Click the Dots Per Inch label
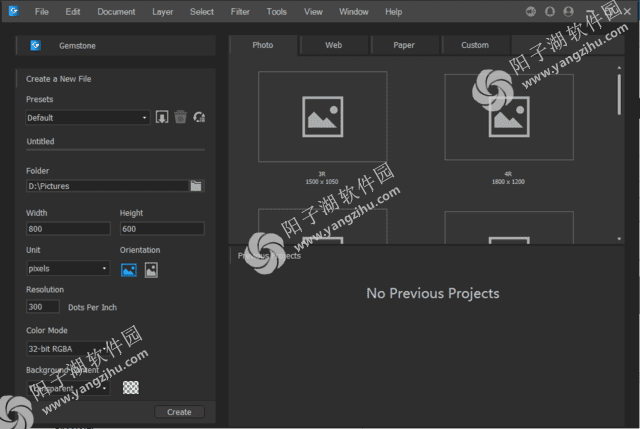Viewport: 640px width, 429px height. (92, 307)
